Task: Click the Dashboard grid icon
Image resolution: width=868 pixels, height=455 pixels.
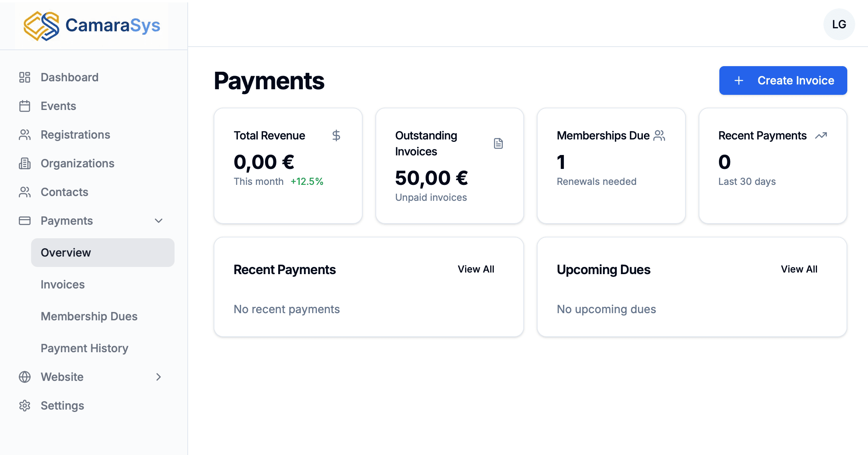Action: (25, 77)
